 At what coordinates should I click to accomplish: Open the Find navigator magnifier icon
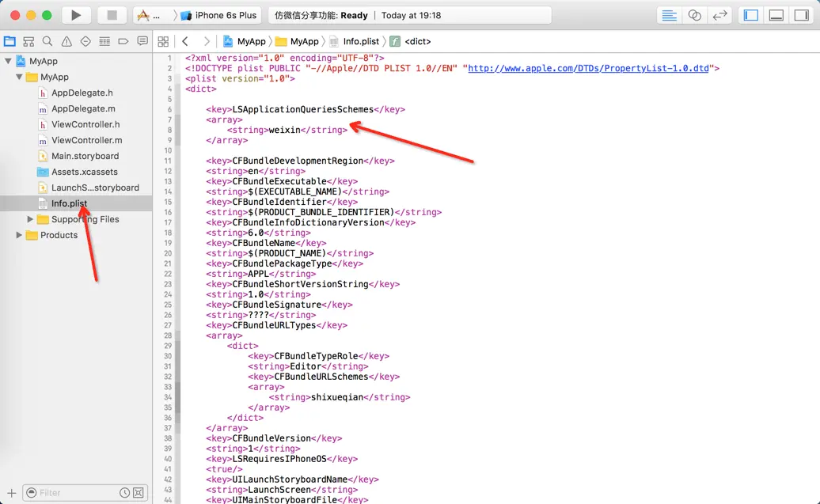pos(47,41)
